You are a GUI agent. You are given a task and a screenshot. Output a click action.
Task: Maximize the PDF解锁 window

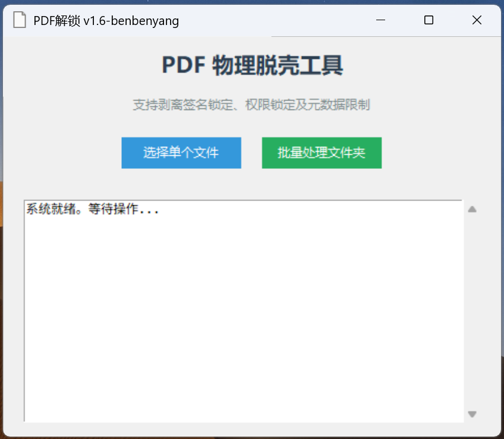click(x=429, y=20)
